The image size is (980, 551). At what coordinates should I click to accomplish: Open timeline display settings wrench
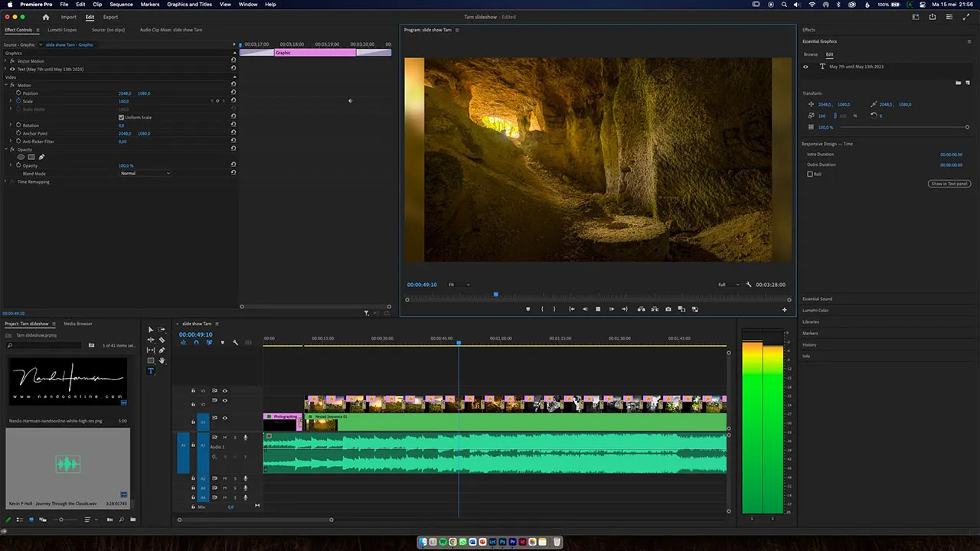[x=235, y=342]
